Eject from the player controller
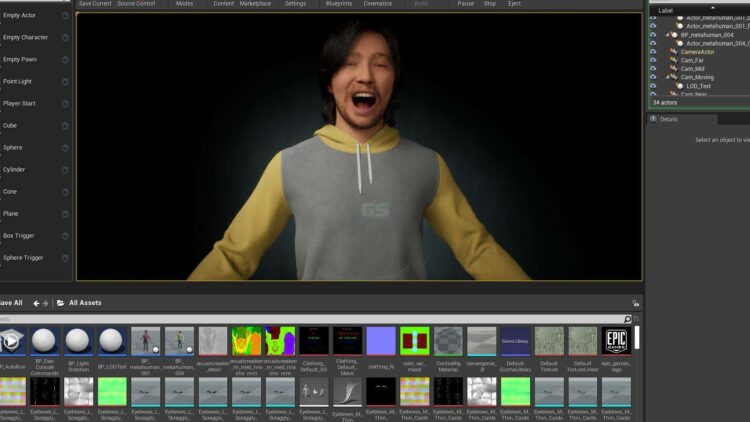This screenshot has width=750, height=422. 514,3
